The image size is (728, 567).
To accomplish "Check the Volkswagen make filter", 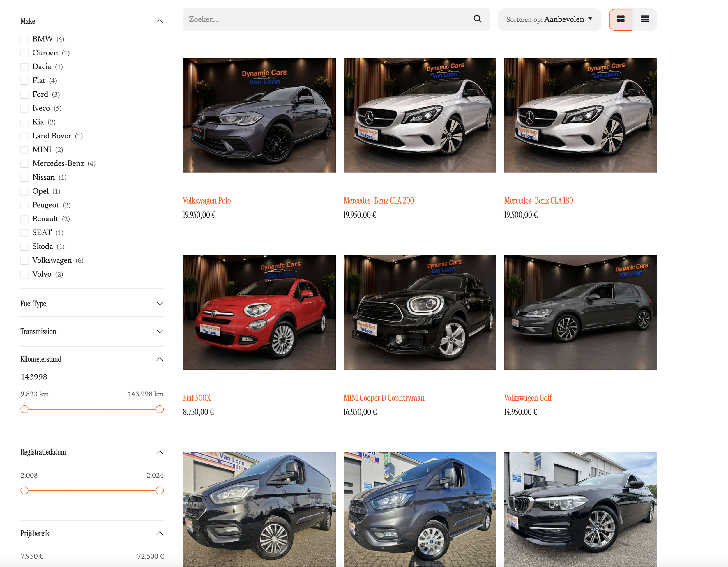I will (x=24, y=261).
